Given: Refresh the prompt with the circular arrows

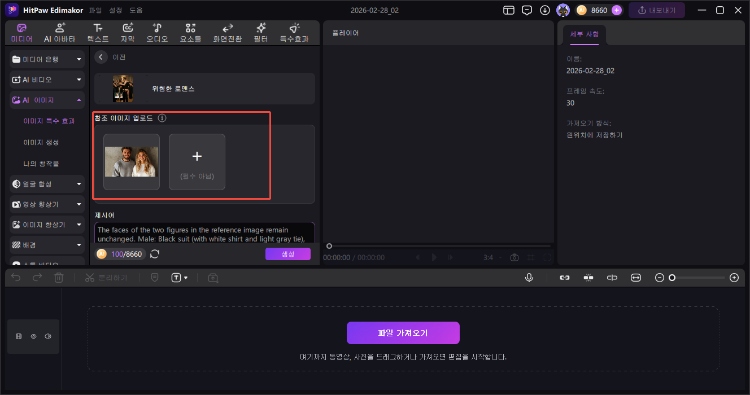Looking at the screenshot, I should [154, 254].
